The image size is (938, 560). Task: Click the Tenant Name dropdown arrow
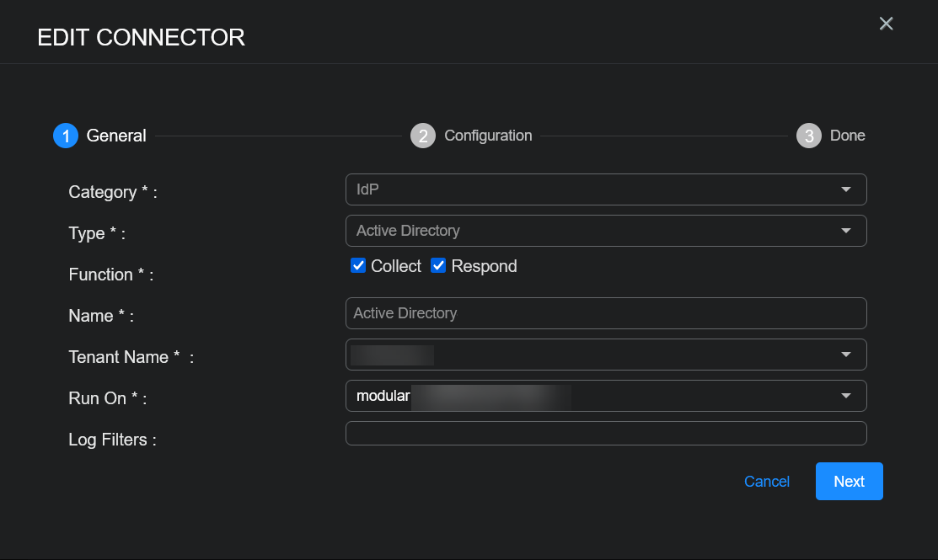coord(846,355)
